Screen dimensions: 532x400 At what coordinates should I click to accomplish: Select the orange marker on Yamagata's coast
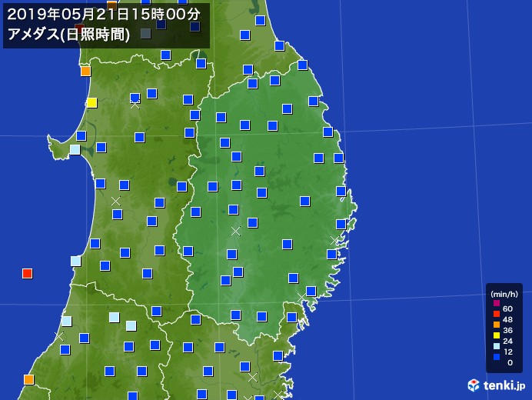coord(29,379)
